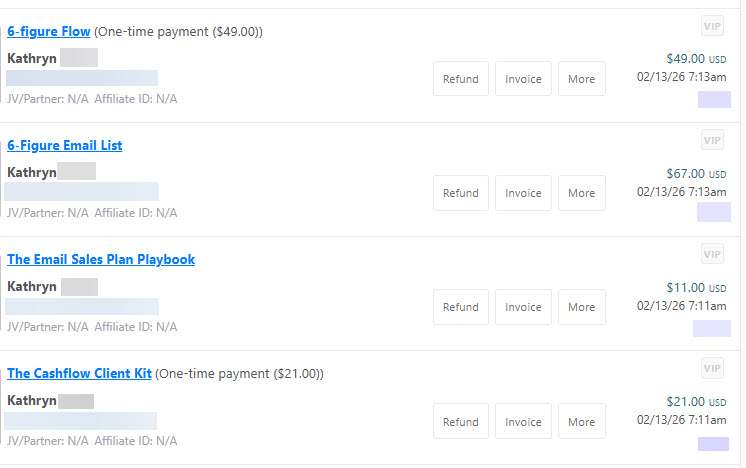
Task: Click VIP badge on Email Sales Plan Playbook order
Action: point(712,254)
